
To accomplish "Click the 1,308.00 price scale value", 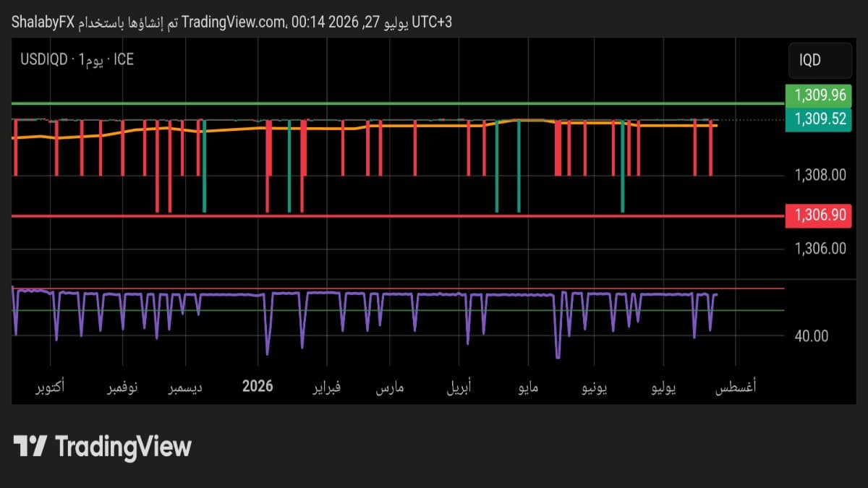I will click(820, 175).
